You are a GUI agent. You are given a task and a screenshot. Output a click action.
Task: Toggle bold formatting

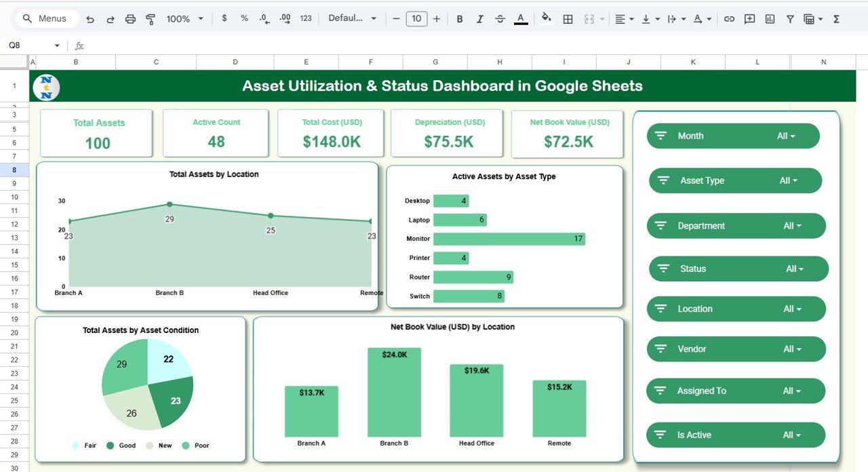tap(460, 19)
